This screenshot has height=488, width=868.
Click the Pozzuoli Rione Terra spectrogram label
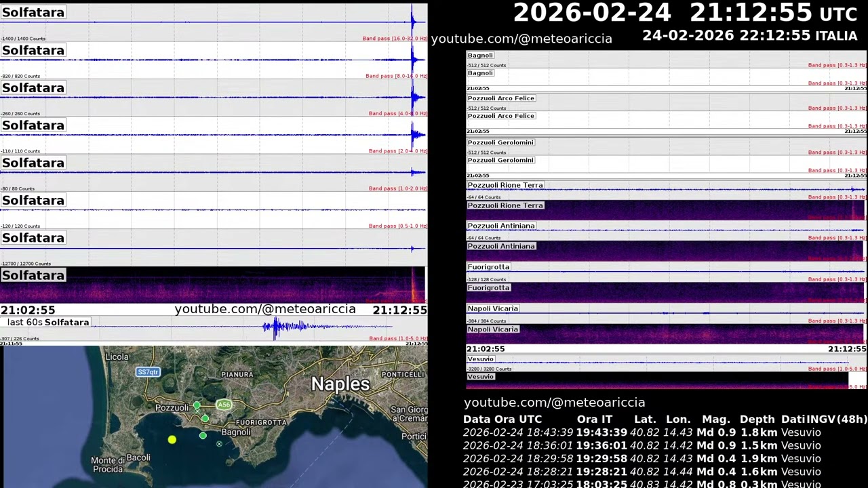pos(505,205)
